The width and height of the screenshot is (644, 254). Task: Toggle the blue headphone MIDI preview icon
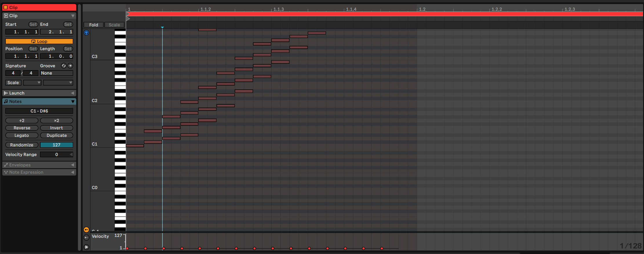[86, 33]
